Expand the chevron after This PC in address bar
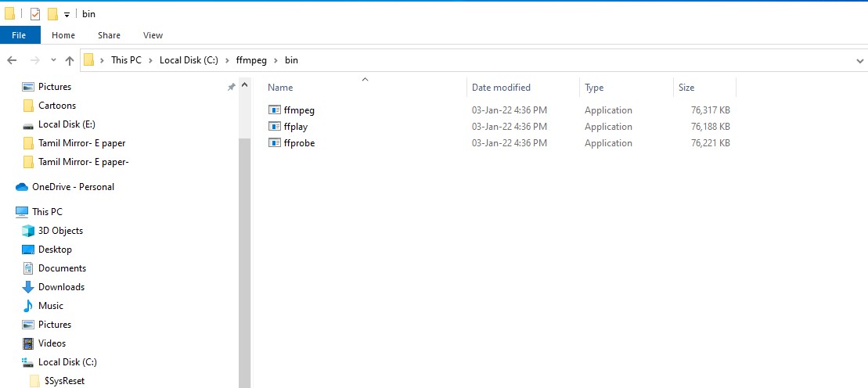Image resolution: width=868 pixels, height=388 pixels. [x=150, y=60]
